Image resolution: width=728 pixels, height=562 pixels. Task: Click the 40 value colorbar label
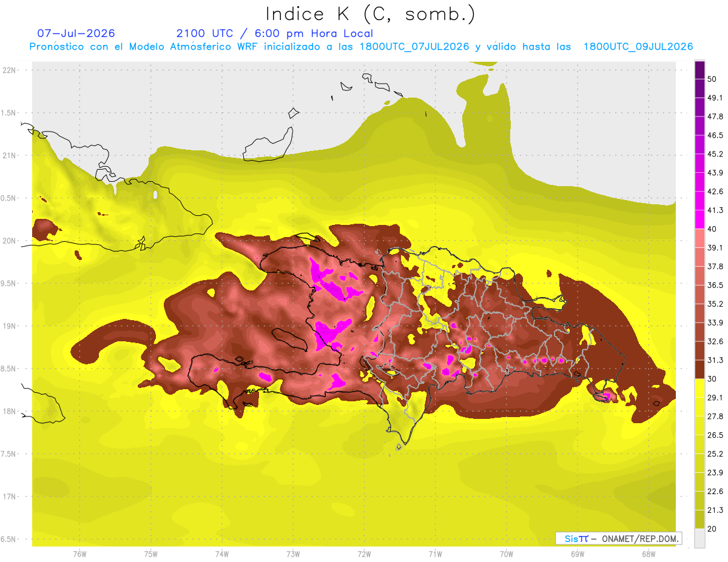click(713, 229)
